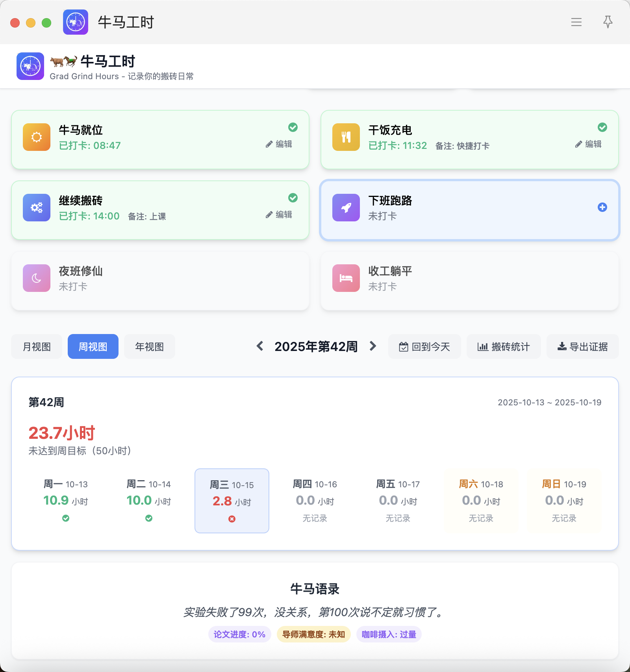Click the rocket icon for 下班跑路
Viewport: 630px width, 672px height.
pyautogui.click(x=346, y=208)
